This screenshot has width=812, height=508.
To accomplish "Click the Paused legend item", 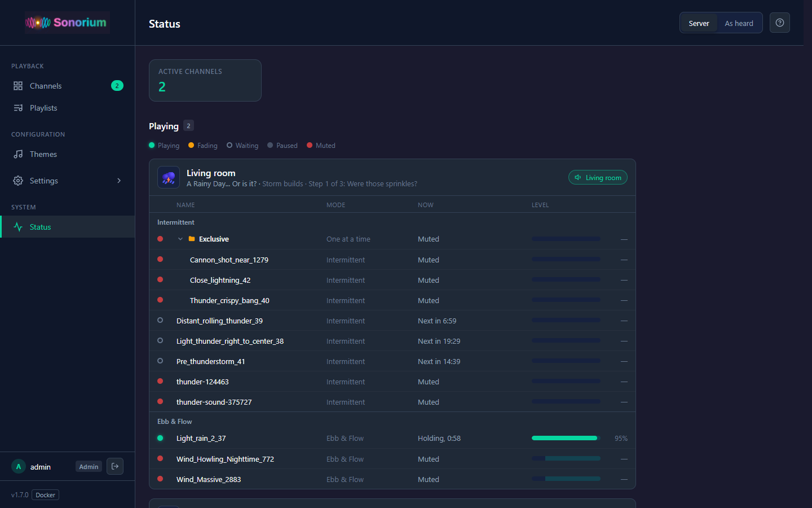I will point(283,146).
